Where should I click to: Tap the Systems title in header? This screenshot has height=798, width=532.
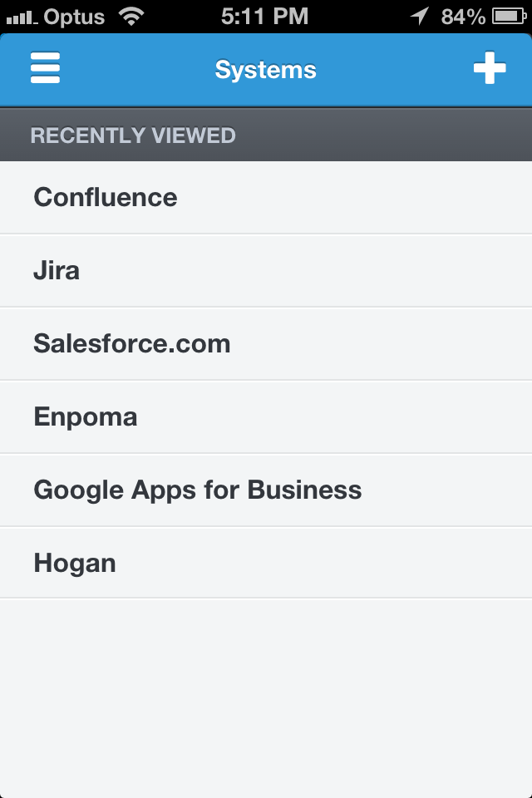pos(265,69)
